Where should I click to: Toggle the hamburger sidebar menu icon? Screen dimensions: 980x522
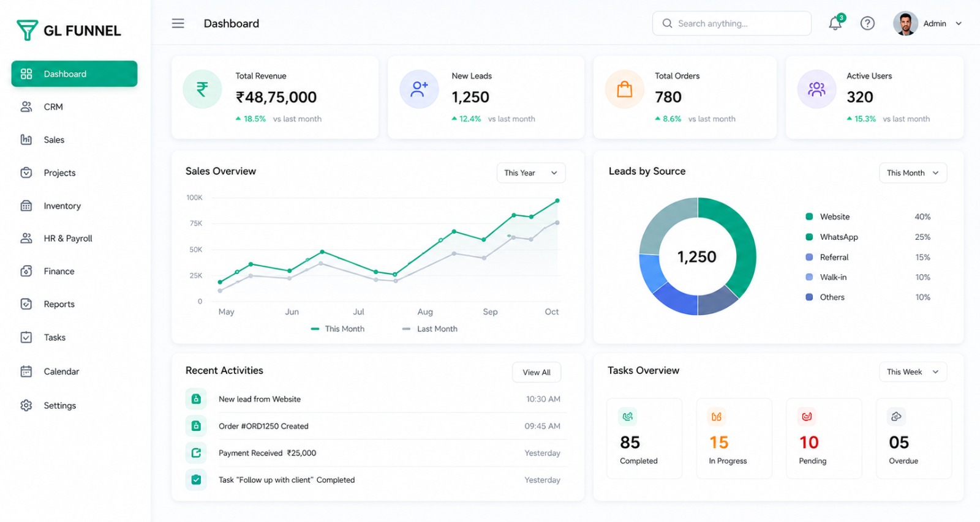tap(178, 23)
